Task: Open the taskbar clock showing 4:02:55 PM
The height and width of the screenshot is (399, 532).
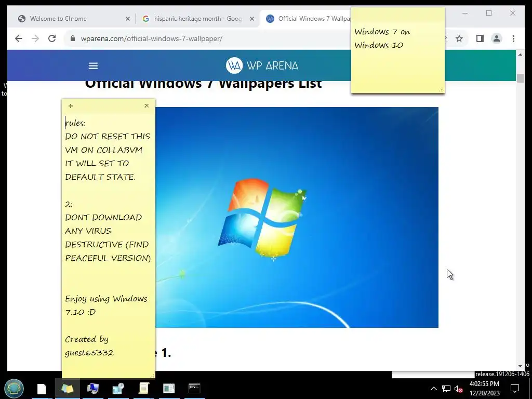Action: pyautogui.click(x=485, y=389)
